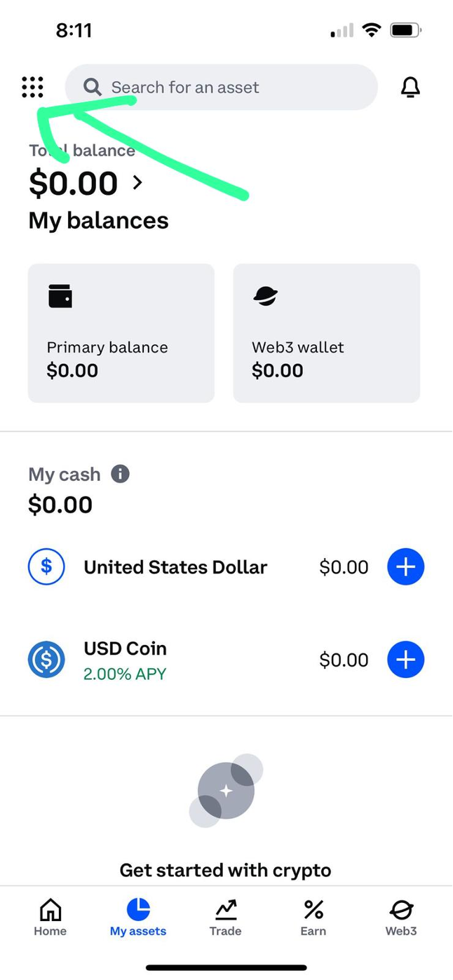Tap the United States Dollar icon

pyautogui.click(x=46, y=566)
